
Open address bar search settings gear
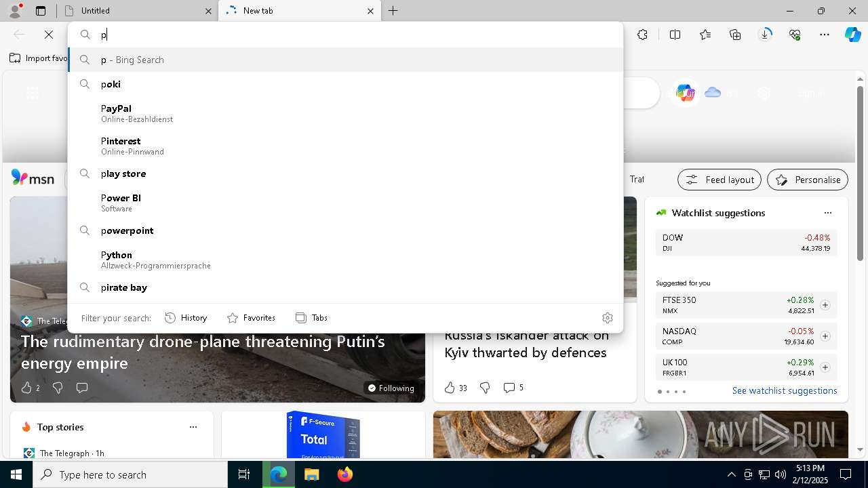click(608, 318)
